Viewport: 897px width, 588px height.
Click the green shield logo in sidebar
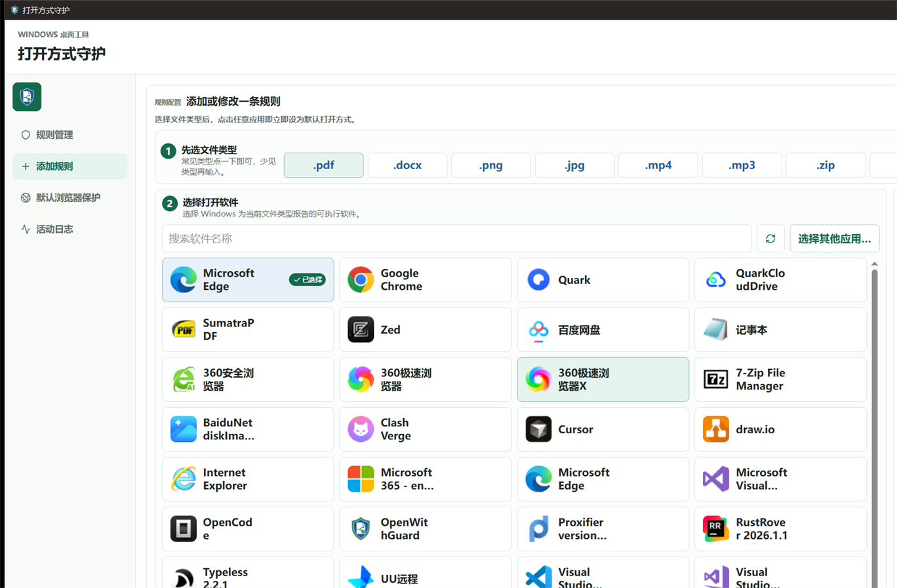coord(27,97)
